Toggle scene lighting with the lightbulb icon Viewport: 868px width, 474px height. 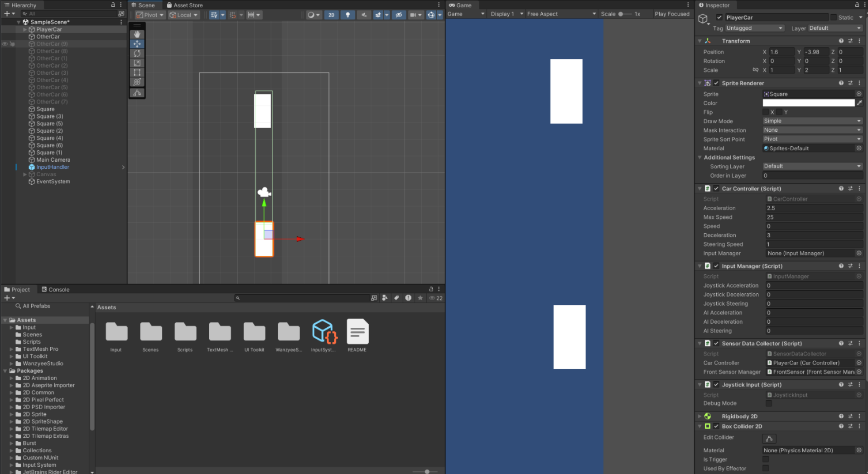[x=347, y=15]
